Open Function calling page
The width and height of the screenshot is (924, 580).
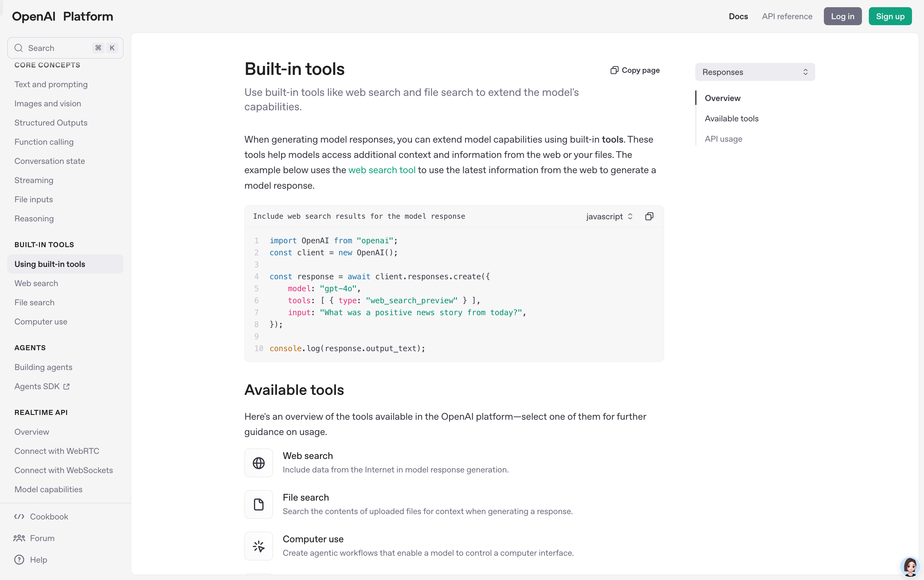(44, 142)
